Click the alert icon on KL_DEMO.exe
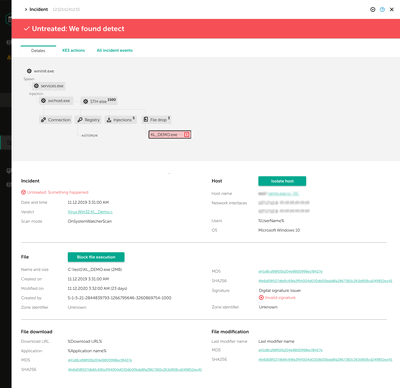400x388 pixels. [187, 135]
